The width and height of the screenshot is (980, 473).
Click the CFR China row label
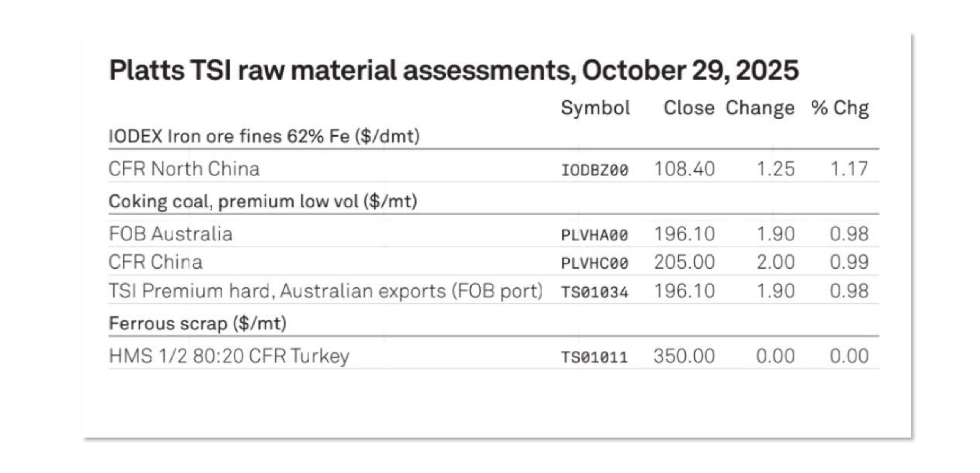(x=155, y=262)
